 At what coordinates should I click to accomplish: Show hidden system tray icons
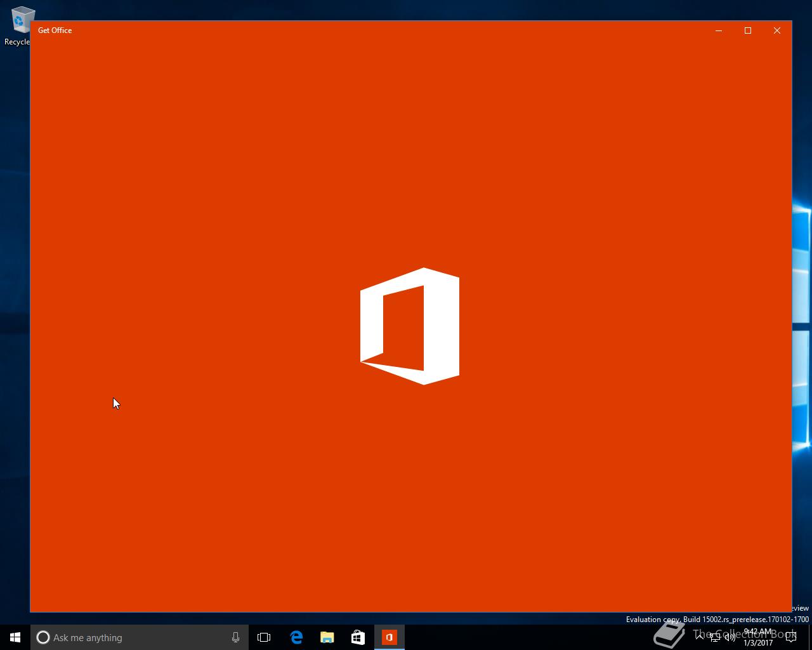coord(700,637)
